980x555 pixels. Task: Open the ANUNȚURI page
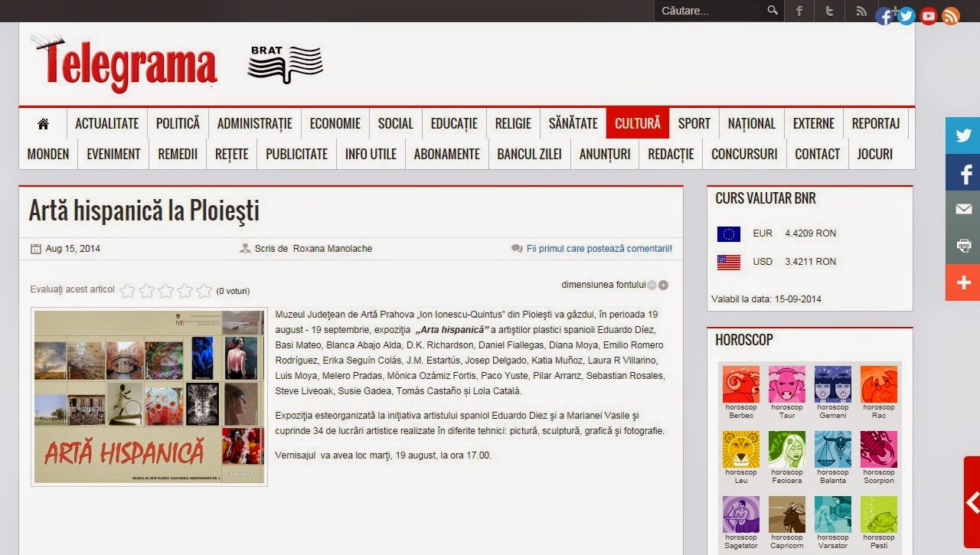pyautogui.click(x=605, y=154)
